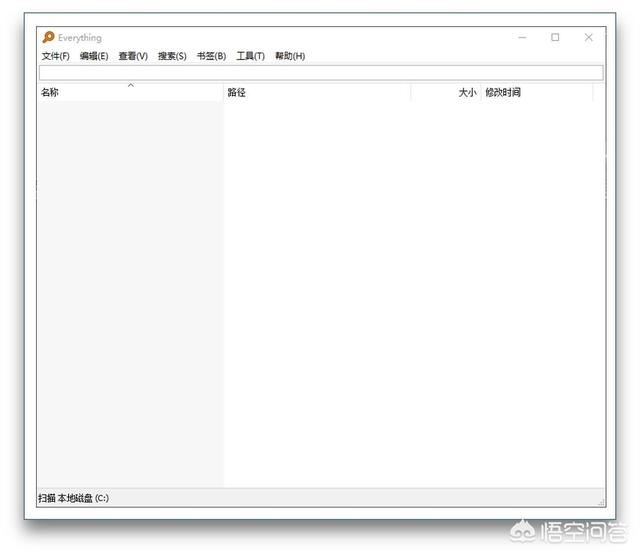Maximize the Everything window

click(555, 38)
